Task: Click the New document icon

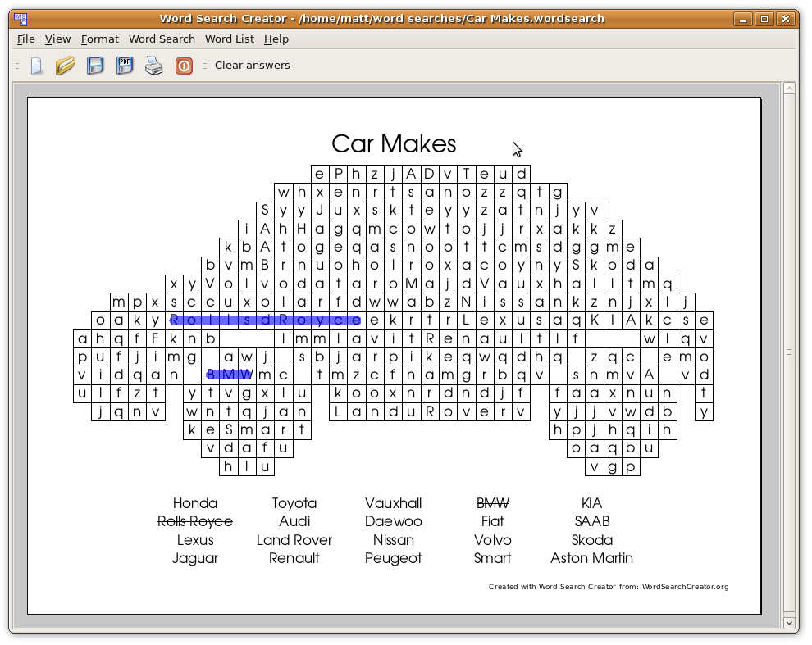Action: (x=36, y=66)
